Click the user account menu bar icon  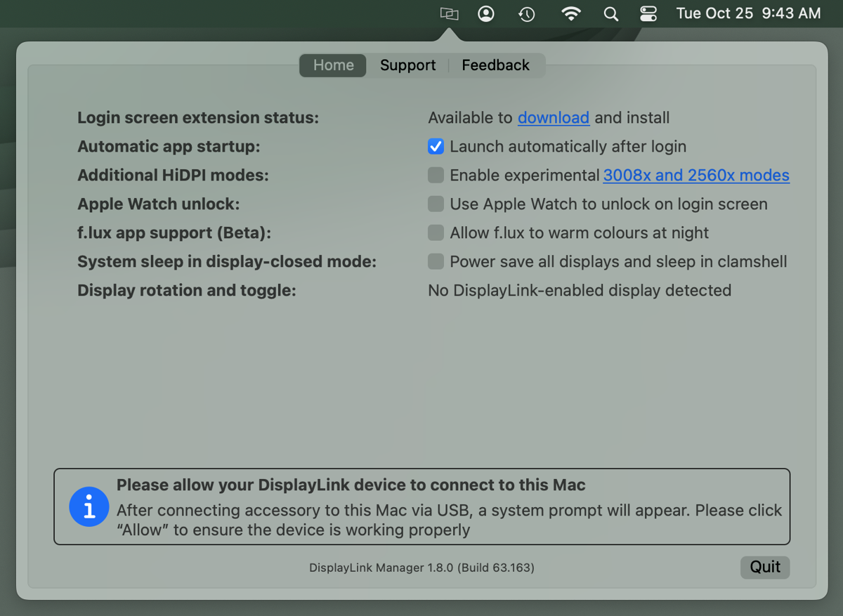486,13
